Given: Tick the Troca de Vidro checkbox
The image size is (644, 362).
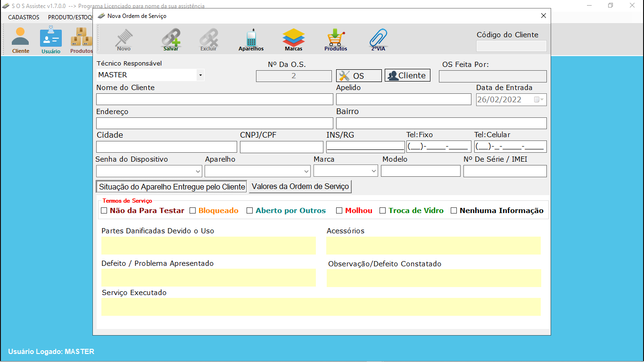Looking at the screenshot, I should [383, 211].
